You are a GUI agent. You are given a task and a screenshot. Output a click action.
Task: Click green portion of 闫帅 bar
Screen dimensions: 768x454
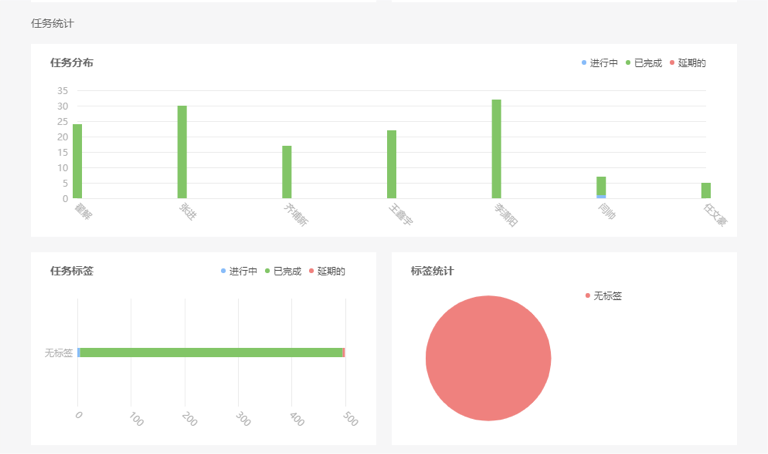[x=601, y=186]
